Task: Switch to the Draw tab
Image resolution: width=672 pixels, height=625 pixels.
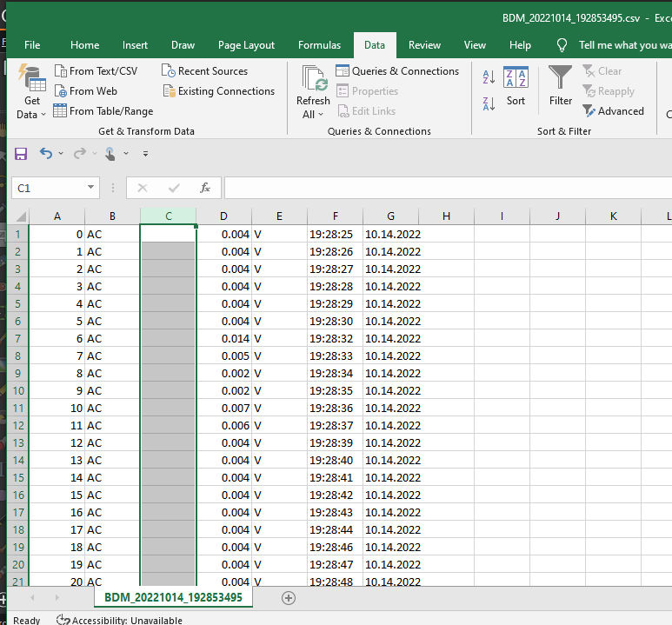Action: tap(183, 45)
